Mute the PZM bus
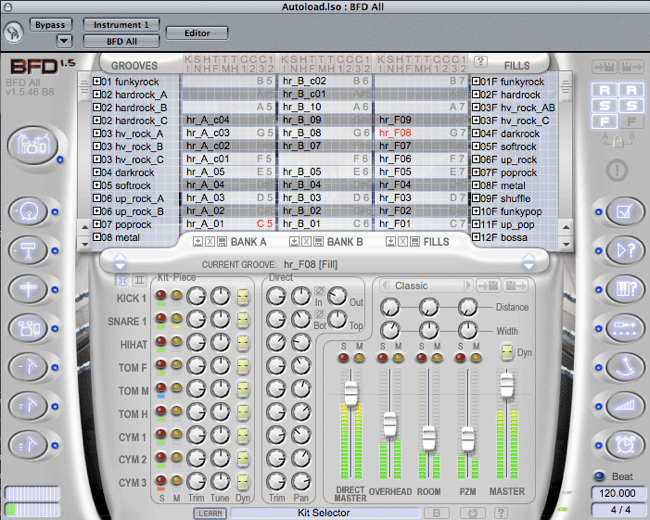The height and width of the screenshot is (520, 650). [476, 357]
